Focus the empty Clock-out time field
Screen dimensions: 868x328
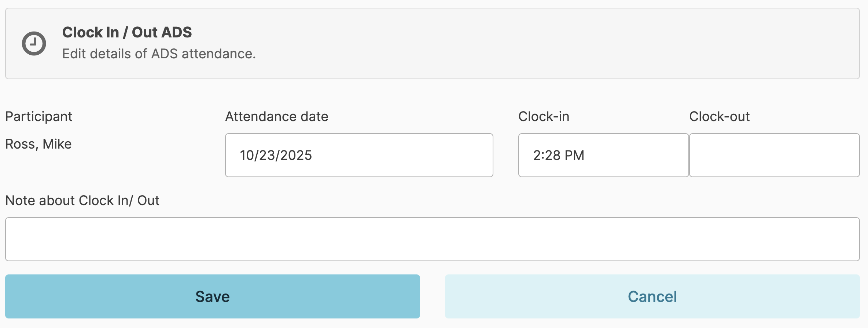(774, 155)
